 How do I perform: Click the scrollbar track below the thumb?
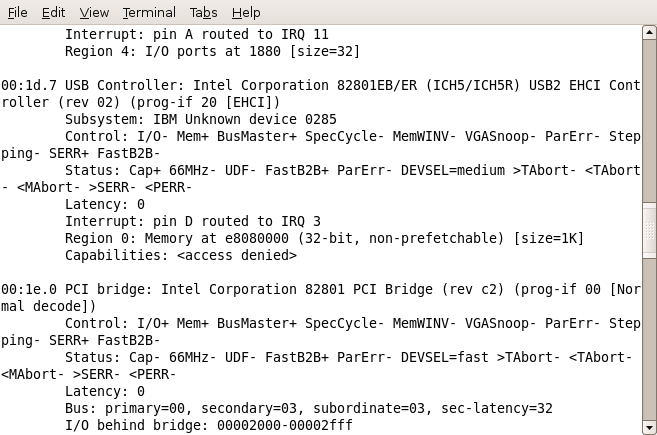click(x=649, y=339)
